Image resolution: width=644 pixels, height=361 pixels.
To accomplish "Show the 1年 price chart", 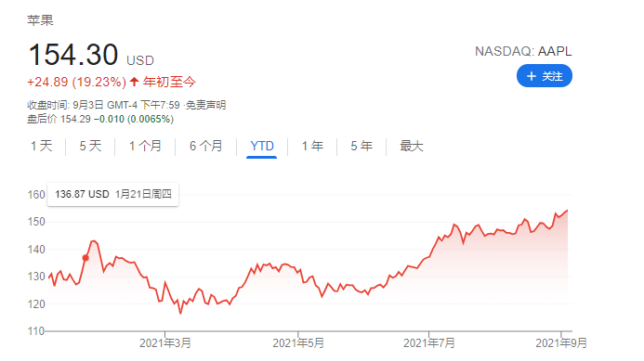I will [312, 146].
